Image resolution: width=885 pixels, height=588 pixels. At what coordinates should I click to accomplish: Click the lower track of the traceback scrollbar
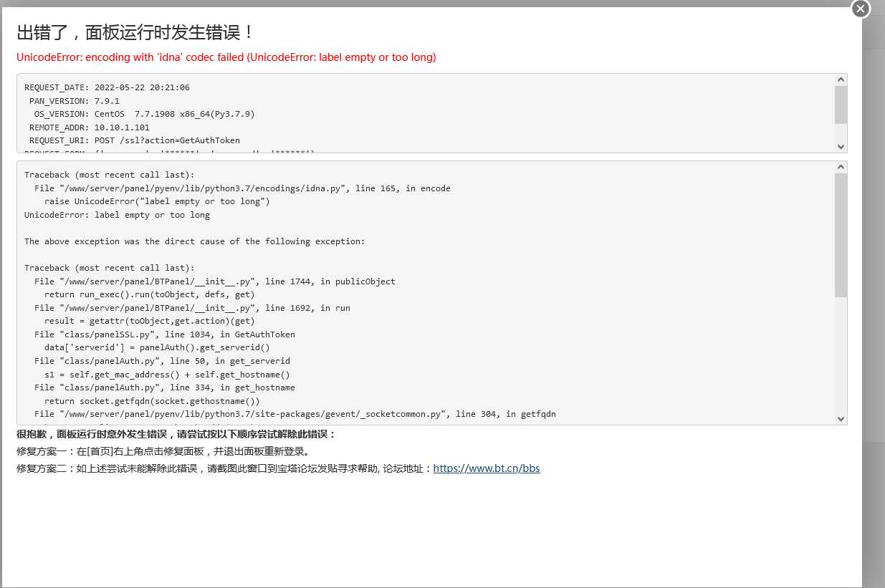840,358
